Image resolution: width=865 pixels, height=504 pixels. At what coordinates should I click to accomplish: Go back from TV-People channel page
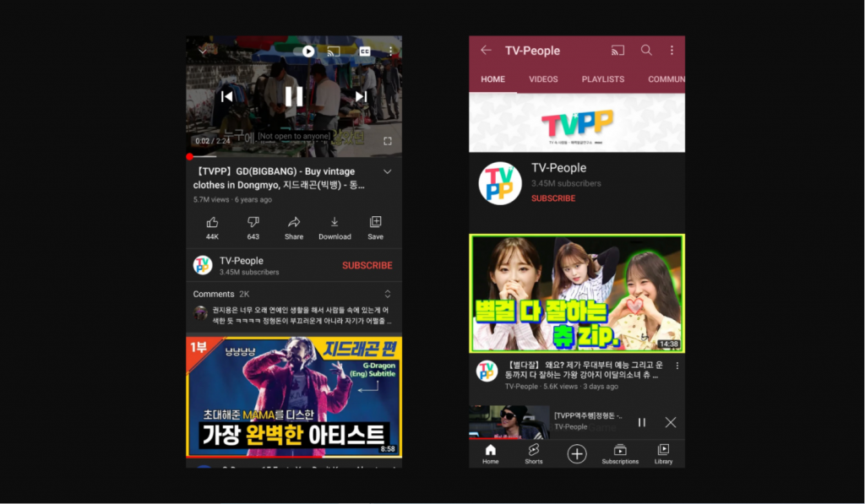pyautogui.click(x=486, y=50)
